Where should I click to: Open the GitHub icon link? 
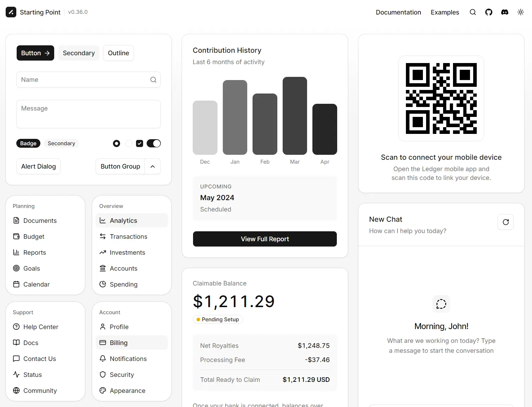(x=489, y=12)
